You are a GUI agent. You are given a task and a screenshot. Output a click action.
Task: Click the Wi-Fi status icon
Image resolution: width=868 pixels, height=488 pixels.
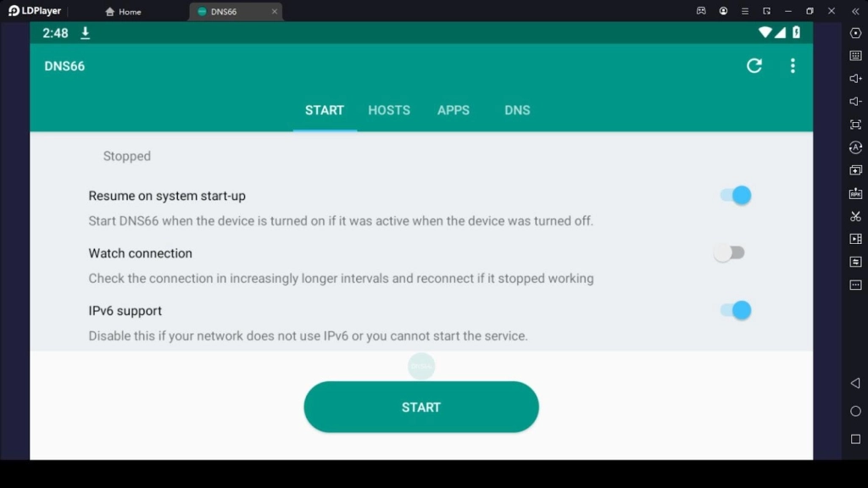[765, 32]
